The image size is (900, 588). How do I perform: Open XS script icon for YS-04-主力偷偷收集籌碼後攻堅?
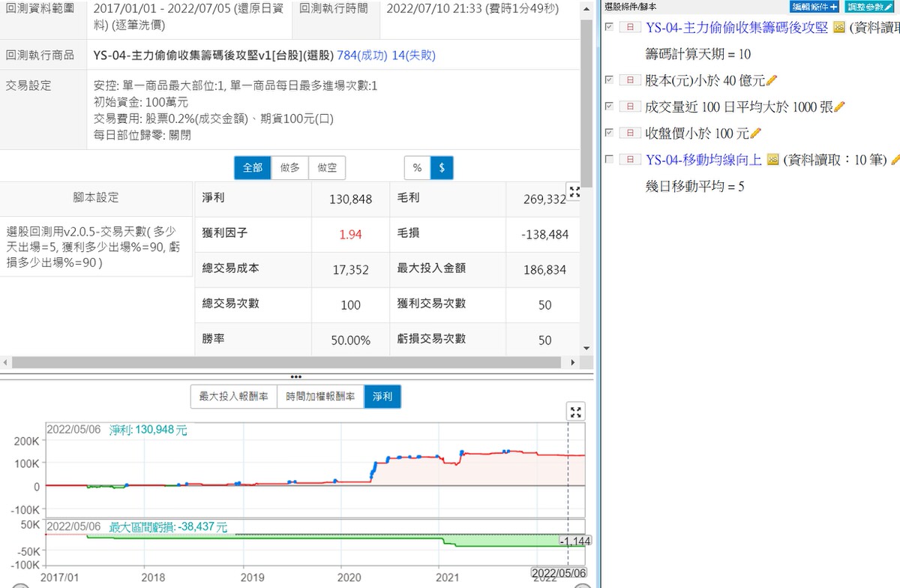839,28
